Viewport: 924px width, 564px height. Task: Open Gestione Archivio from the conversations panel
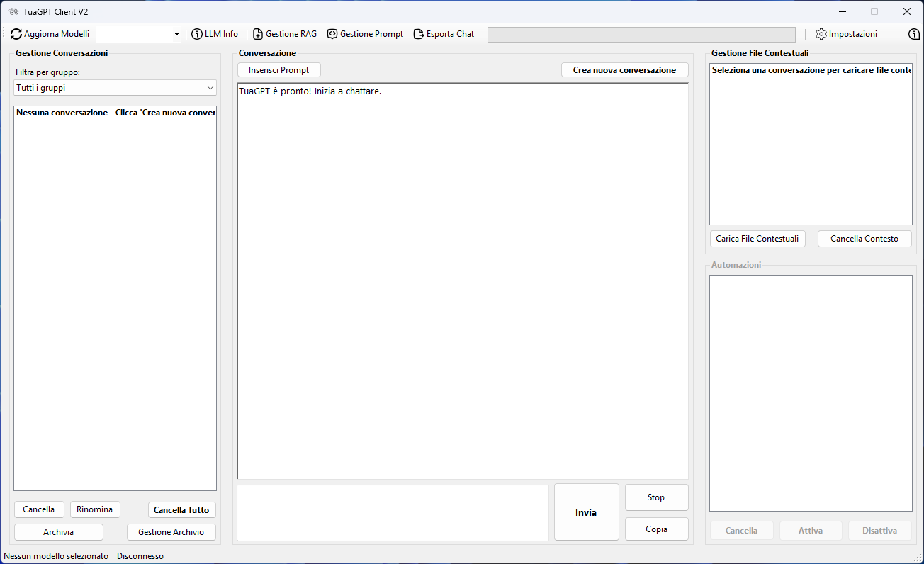click(171, 532)
